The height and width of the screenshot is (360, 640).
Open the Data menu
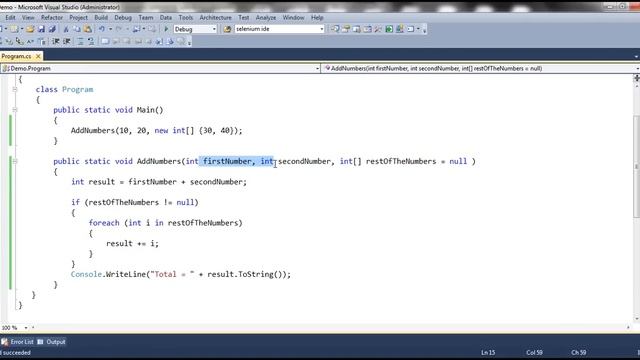point(166,18)
